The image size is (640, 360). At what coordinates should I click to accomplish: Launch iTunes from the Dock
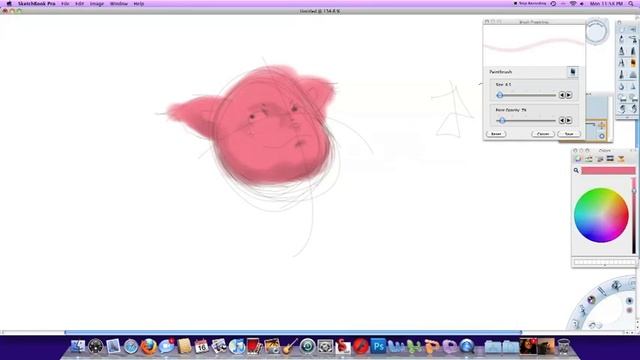(237, 347)
